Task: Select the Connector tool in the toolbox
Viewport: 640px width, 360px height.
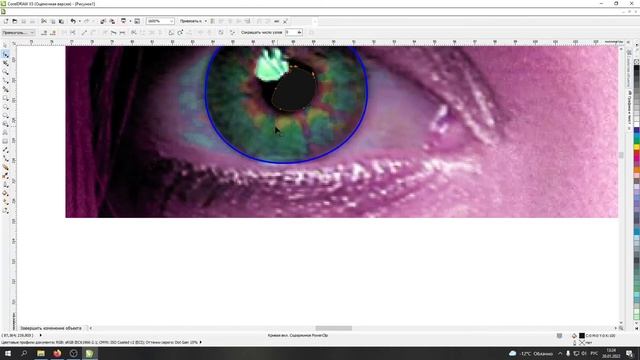Action: 5,159
